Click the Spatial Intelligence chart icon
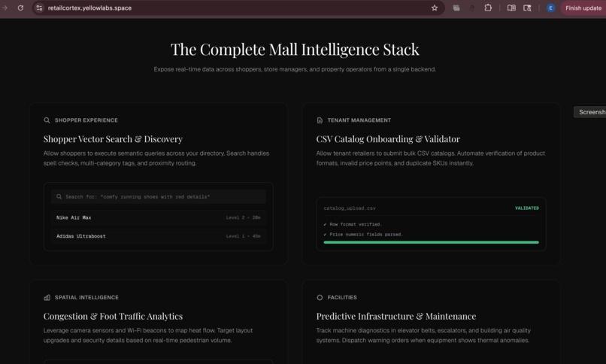 47,297
